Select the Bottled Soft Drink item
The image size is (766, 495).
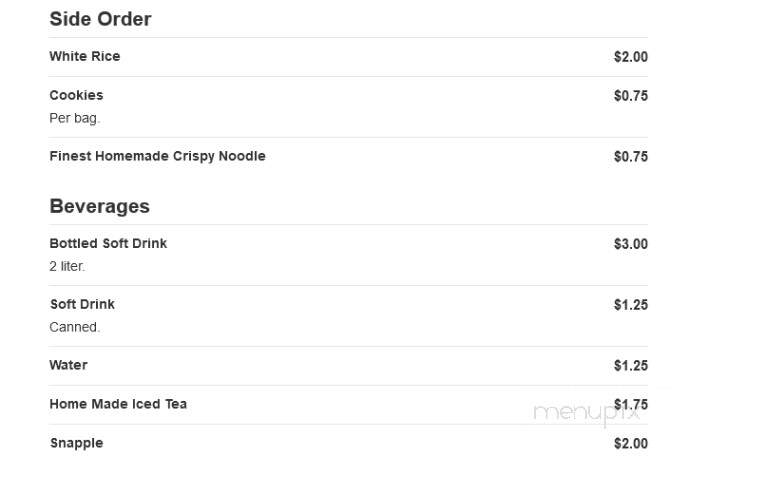pos(108,243)
